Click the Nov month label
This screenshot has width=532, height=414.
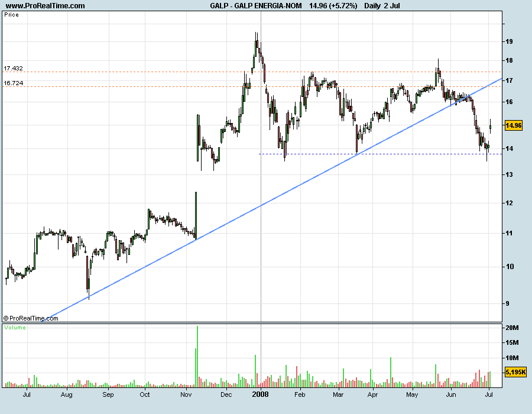tap(186, 394)
